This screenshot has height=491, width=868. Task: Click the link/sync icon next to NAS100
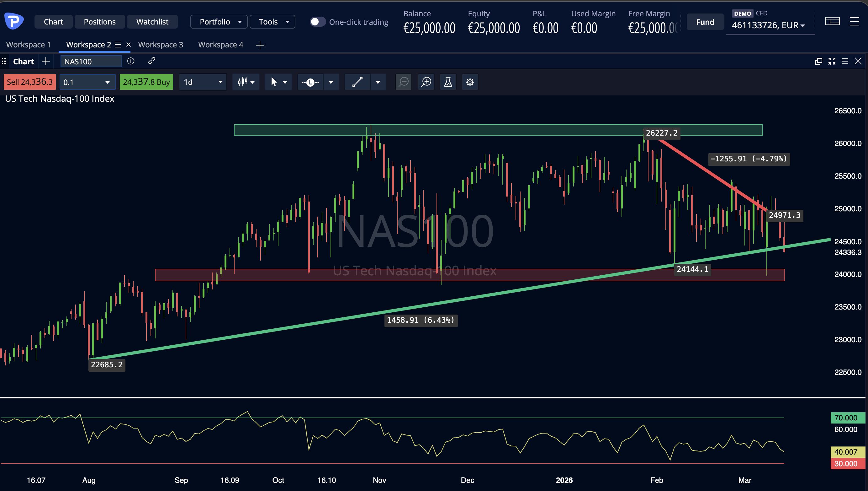(x=151, y=61)
